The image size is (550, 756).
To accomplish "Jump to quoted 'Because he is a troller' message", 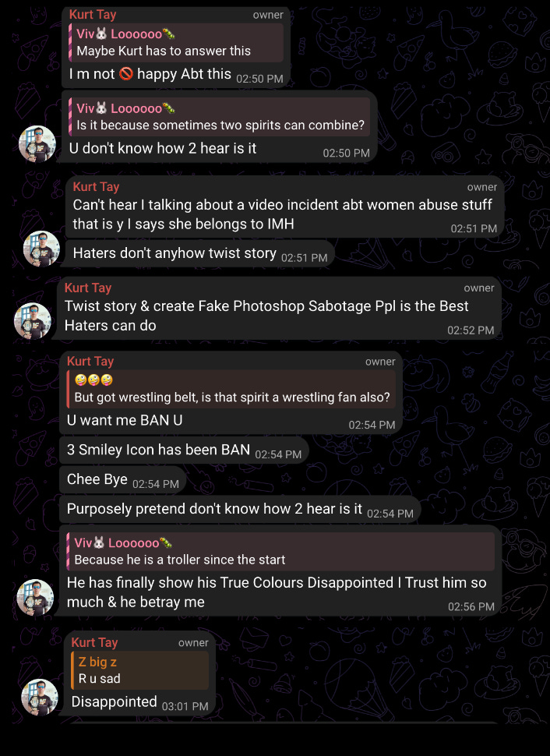I will click(280, 551).
